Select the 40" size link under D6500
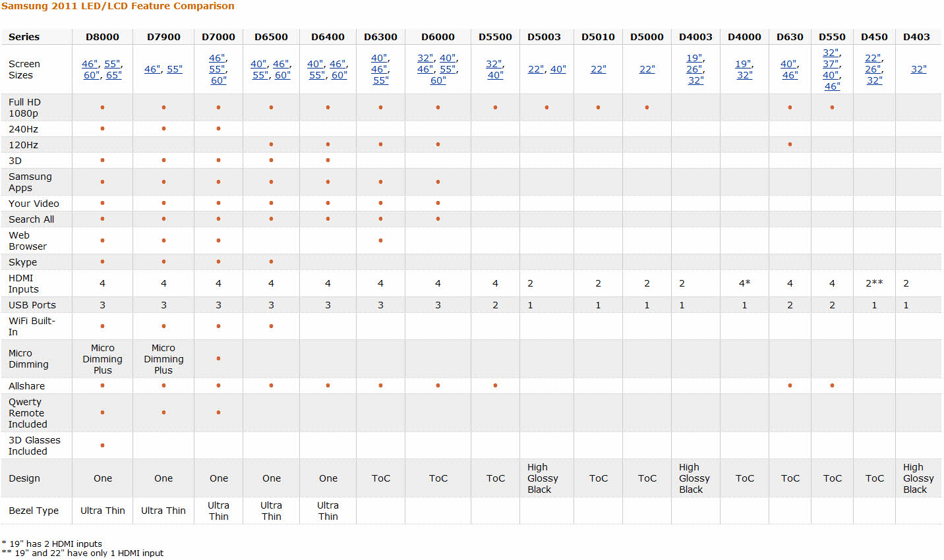Screen dimensions: 944x560 (259, 64)
